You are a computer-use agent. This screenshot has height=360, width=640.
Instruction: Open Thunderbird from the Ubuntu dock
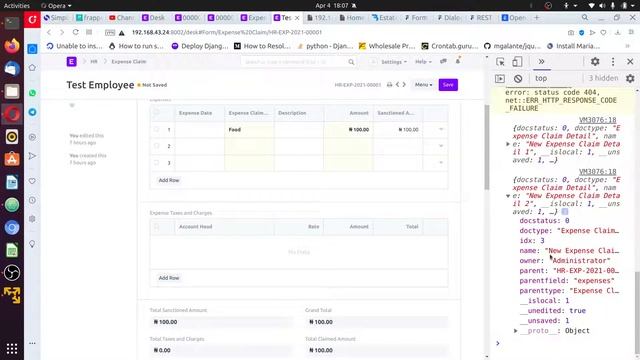pyautogui.click(x=12, y=68)
